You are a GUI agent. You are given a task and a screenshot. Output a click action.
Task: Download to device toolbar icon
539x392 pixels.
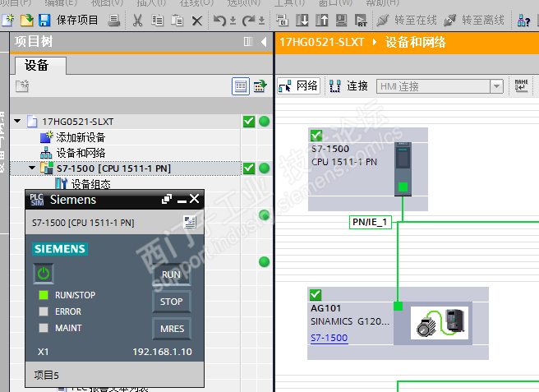coord(302,21)
